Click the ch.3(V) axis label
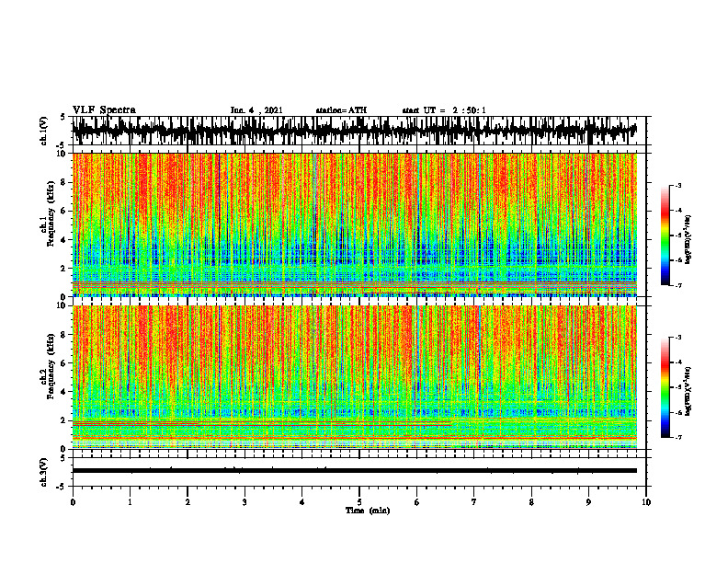Viewport: 728px width, 563px height. [43, 472]
